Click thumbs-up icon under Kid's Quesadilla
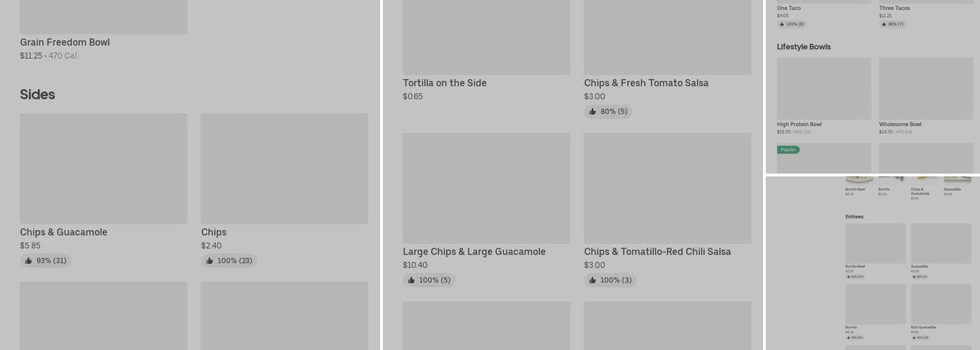 913,337
